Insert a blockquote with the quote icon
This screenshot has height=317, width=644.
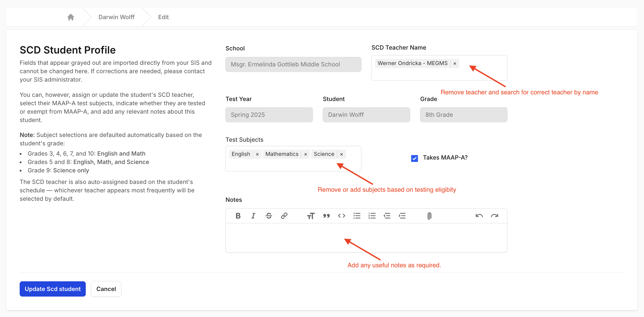click(x=326, y=216)
